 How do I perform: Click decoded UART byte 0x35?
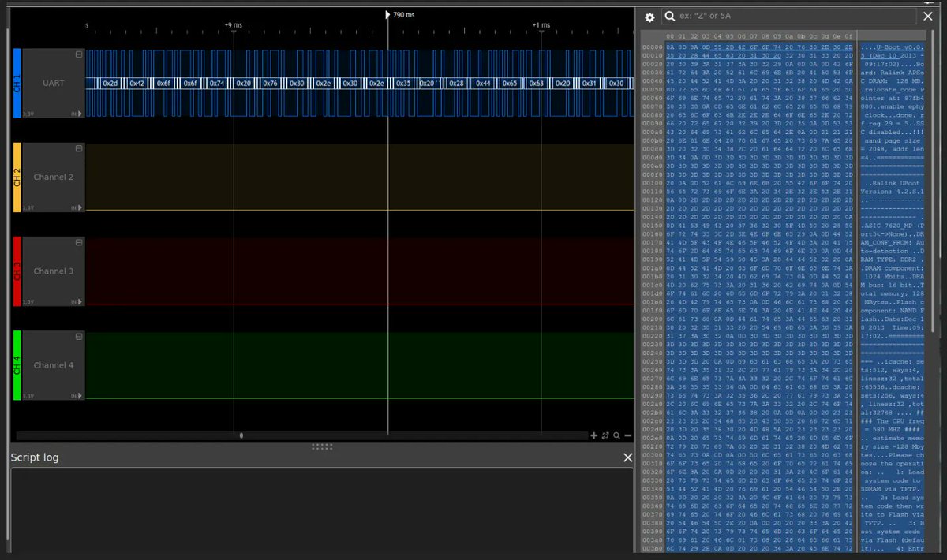point(403,83)
